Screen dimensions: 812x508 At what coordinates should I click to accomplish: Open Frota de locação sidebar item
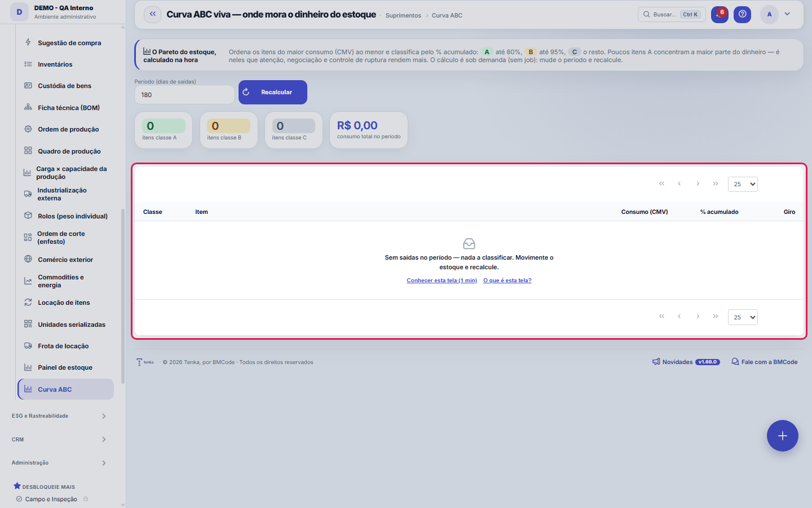click(65, 346)
